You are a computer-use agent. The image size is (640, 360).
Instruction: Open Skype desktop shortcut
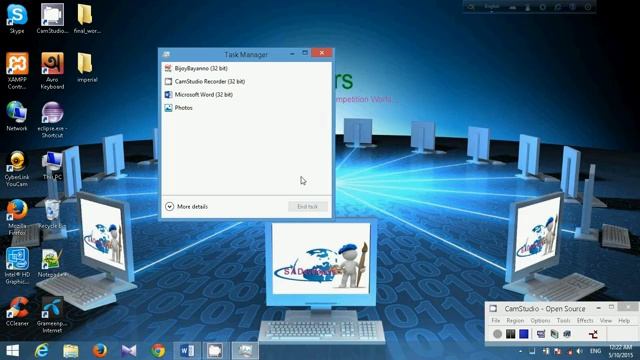pyautogui.click(x=17, y=19)
